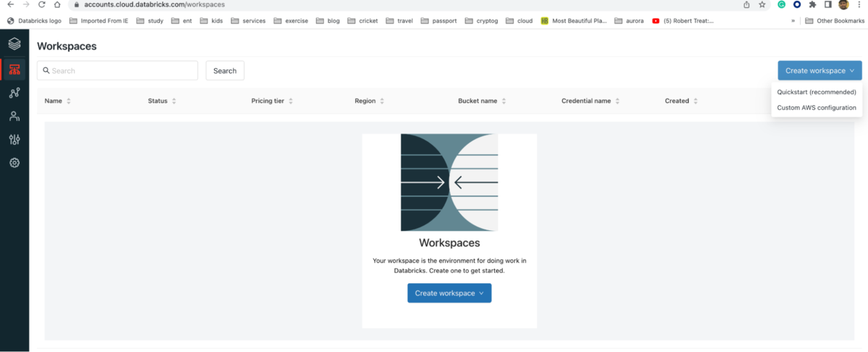868x352 pixels.
Task: Open the Cloud resources sliders icon
Action: [14, 140]
